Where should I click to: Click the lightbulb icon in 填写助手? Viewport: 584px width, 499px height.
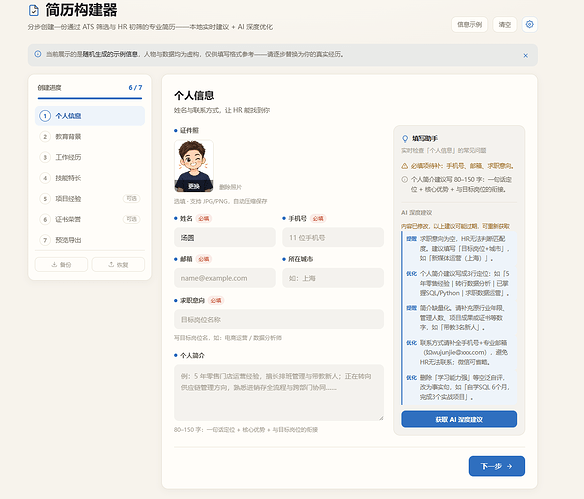405,139
